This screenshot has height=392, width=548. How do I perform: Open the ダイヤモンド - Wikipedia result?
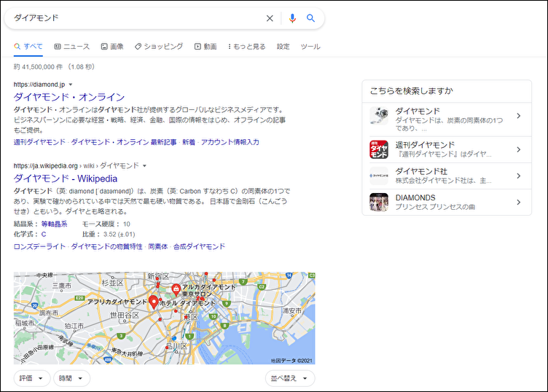pyautogui.click(x=66, y=179)
